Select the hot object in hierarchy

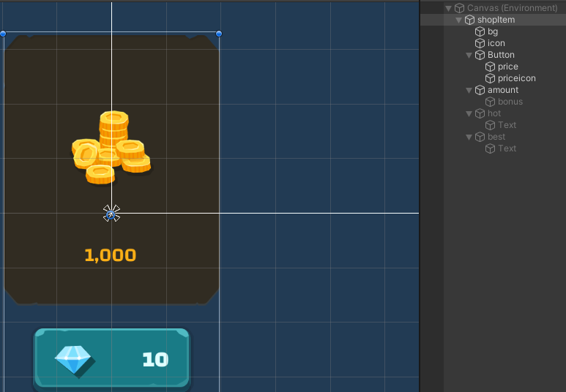pyautogui.click(x=494, y=113)
